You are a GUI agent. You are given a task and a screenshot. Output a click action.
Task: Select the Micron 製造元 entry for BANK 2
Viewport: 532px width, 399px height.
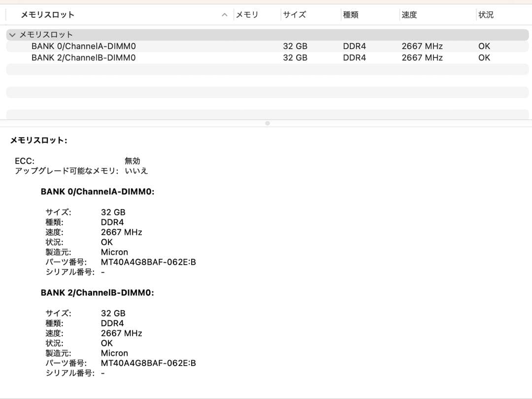114,353
